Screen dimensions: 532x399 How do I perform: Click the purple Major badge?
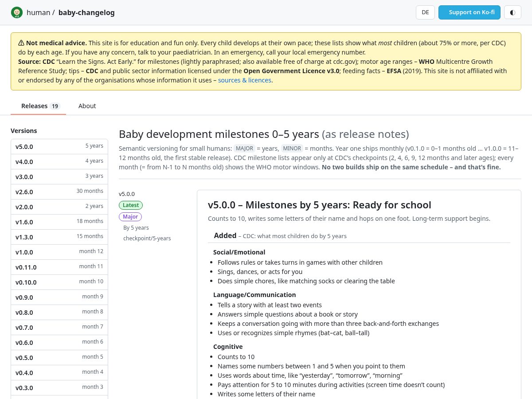[130, 217]
